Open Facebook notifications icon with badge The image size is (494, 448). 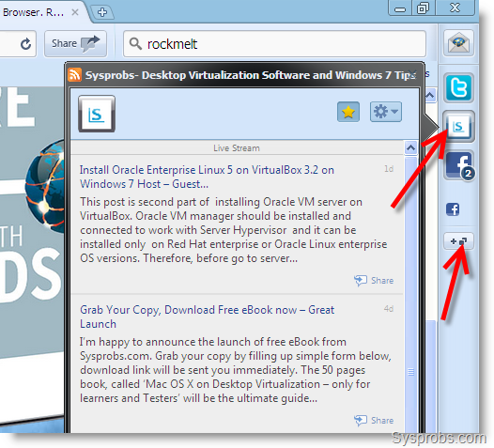(459, 165)
